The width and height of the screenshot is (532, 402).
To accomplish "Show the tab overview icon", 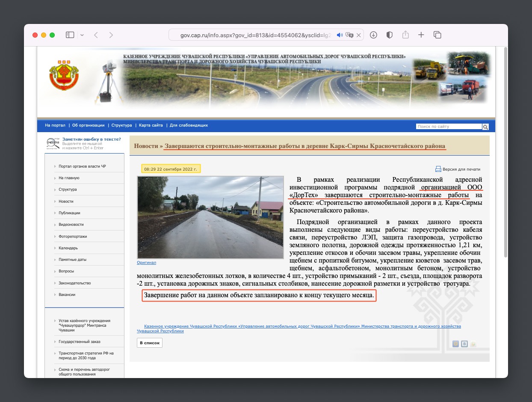I will coord(437,35).
